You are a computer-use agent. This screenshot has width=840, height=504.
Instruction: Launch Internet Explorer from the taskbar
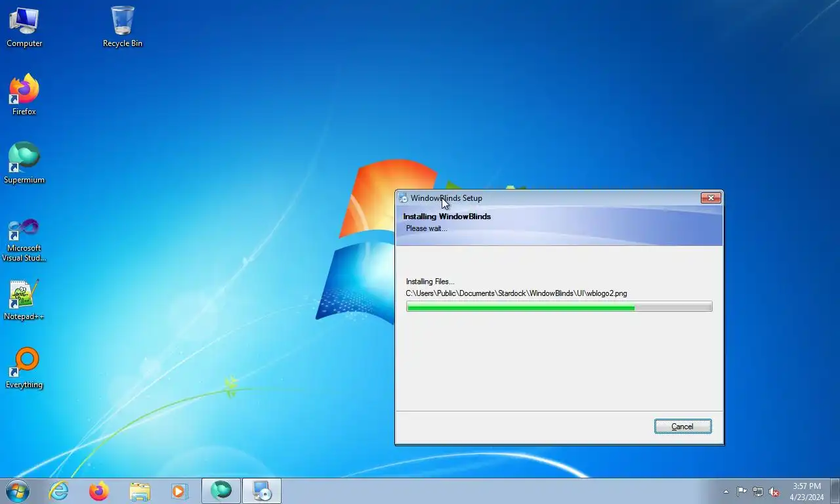pos(59,491)
